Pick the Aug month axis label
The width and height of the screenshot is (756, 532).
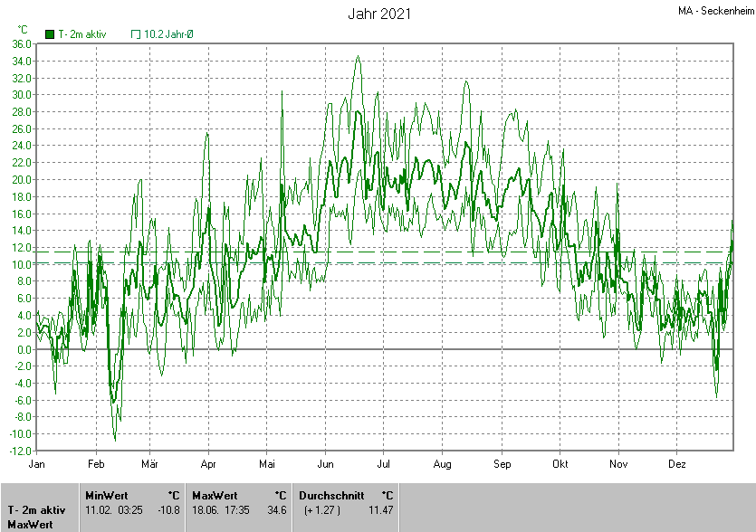tap(442, 463)
